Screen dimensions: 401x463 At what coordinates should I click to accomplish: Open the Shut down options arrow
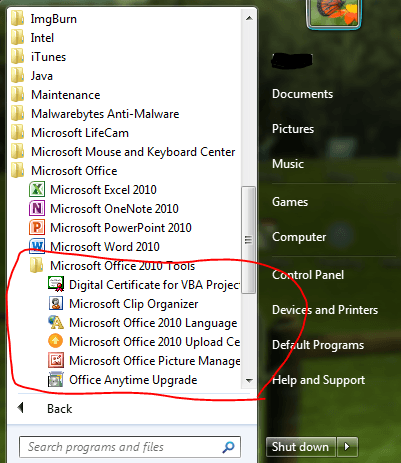(347, 447)
